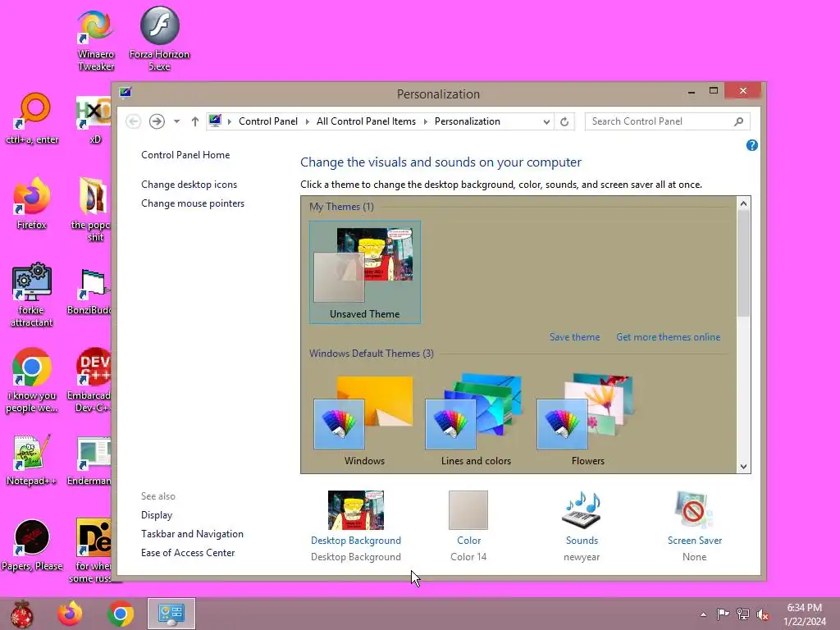Open the Embarcadero Dev-C++ desktop shortcut
The image size is (840, 630).
[x=90, y=381]
